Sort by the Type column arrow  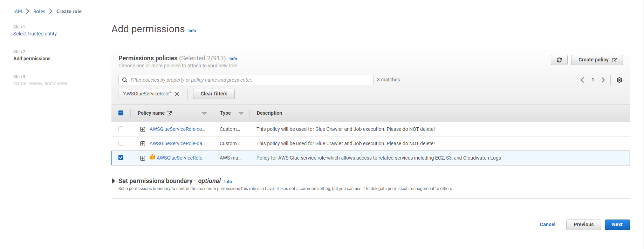(241, 113)
